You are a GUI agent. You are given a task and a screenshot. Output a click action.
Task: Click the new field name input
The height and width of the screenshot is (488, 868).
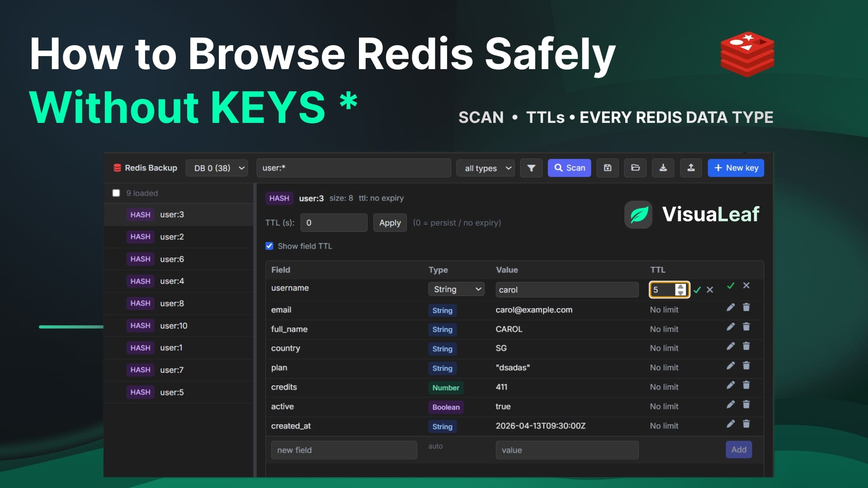point(344,450)
